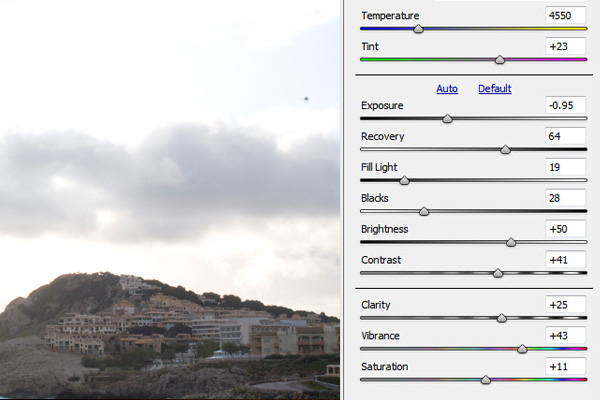This screenshot has height=400, width=600.
Task: Click the Exposure label text
Action: [382, 106]
